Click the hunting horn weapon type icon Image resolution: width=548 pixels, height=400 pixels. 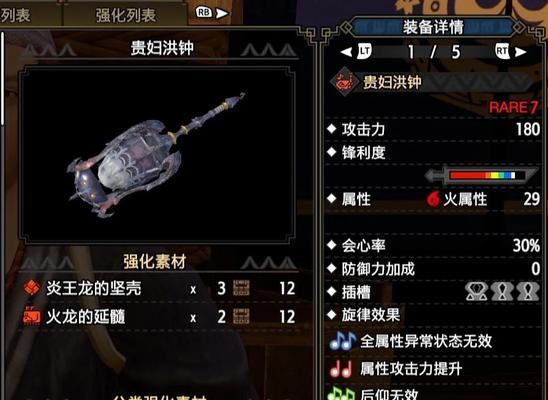tap(344, 82)
